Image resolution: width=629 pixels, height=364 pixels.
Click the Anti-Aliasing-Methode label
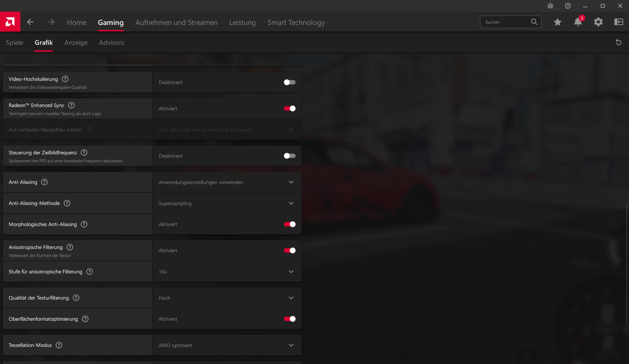(x=34, y=203)
